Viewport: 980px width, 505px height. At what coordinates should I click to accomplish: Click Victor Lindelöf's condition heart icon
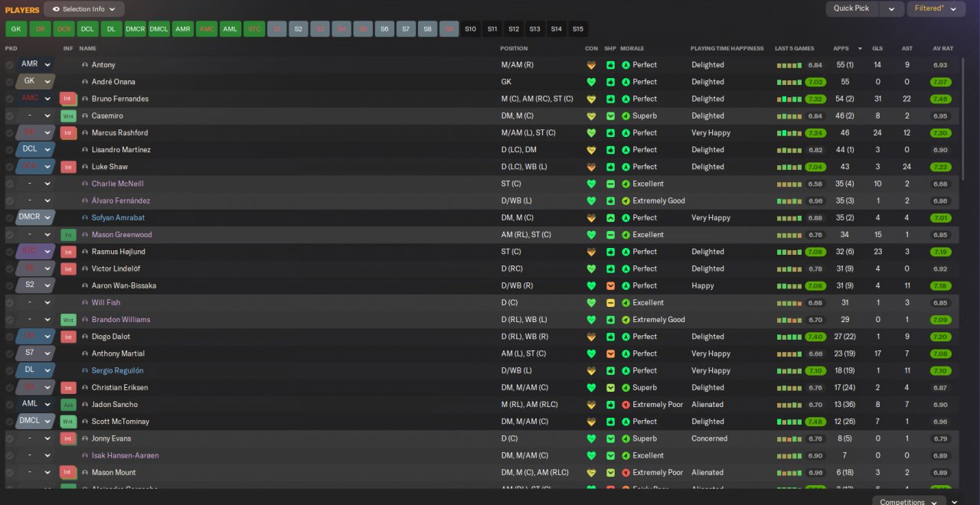pos(590,269)
